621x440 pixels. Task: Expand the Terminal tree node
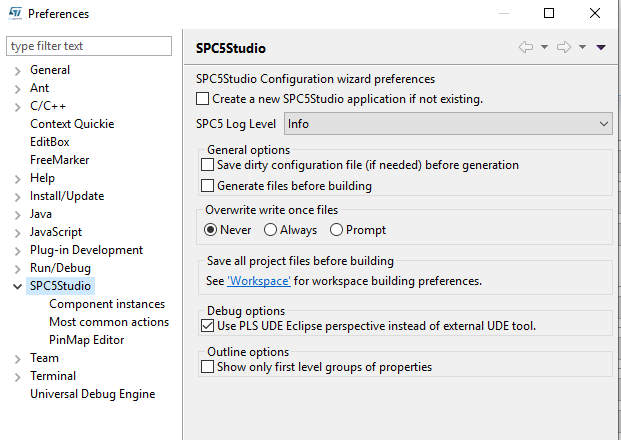(x=17, y=377)
